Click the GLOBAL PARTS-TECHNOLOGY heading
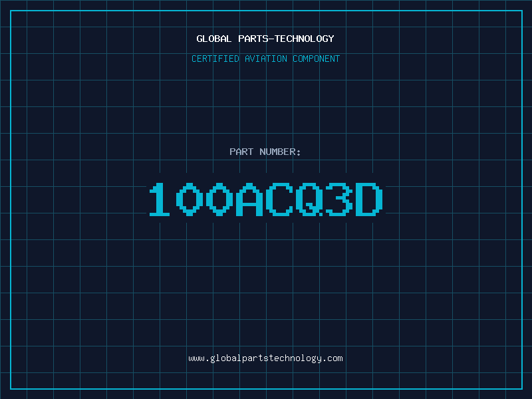This screenshot has height=399, width=532. tap(265, 39)
